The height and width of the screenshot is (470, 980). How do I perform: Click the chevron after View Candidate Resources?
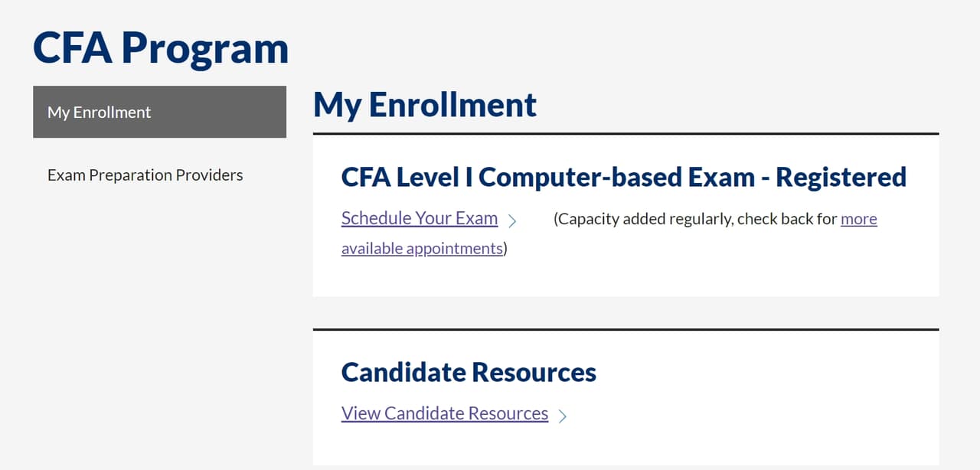point(563,416)
